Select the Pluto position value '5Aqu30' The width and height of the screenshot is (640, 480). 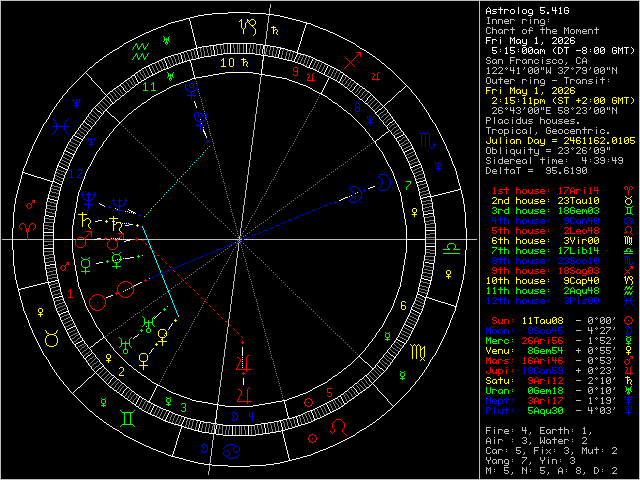(545, 411)
